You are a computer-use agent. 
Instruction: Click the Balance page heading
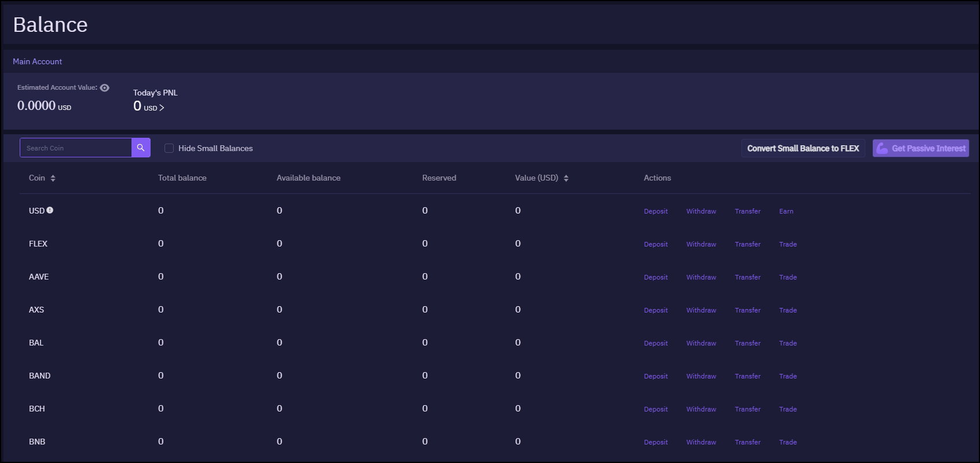(50, 24)
